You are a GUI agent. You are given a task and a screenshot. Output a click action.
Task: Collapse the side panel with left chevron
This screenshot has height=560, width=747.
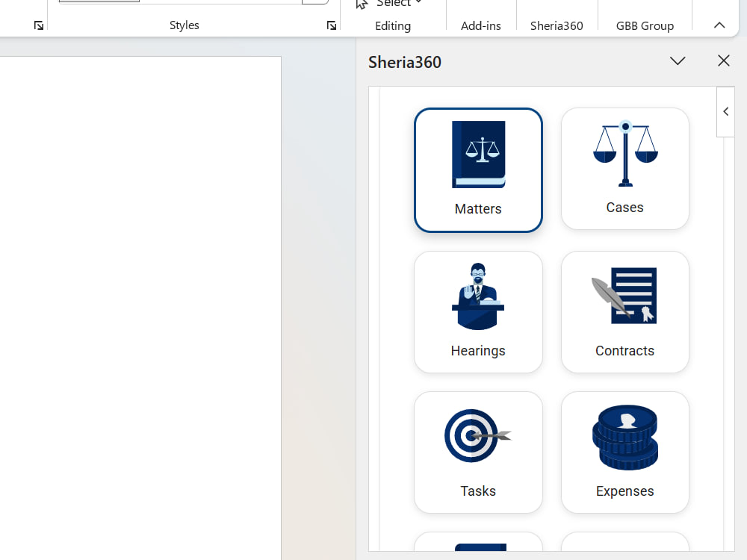pyautogui.click(x=725, y=112)
